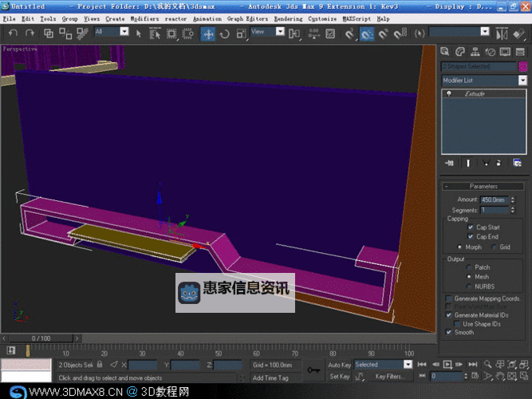The width and height of the screenshot is (532, 399).
Task: Click the Key Filters button
Action: (390, 376)
